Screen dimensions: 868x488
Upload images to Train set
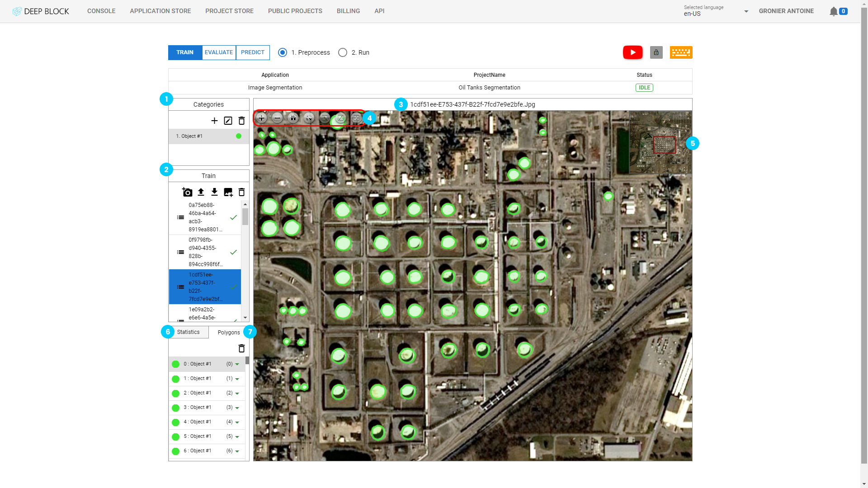[201, 192]
